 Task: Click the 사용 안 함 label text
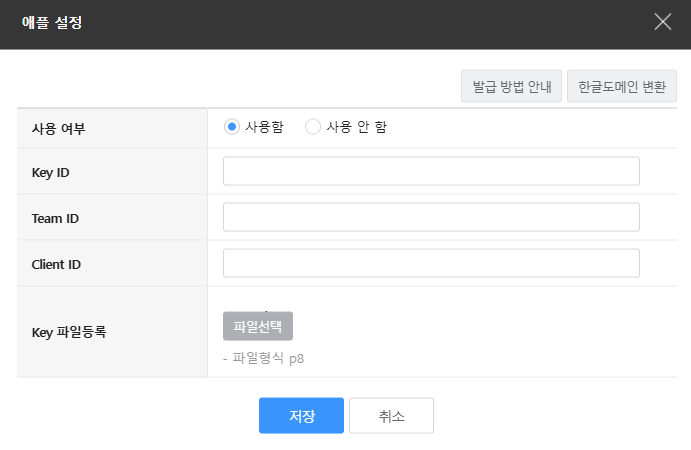click(356, 127)
